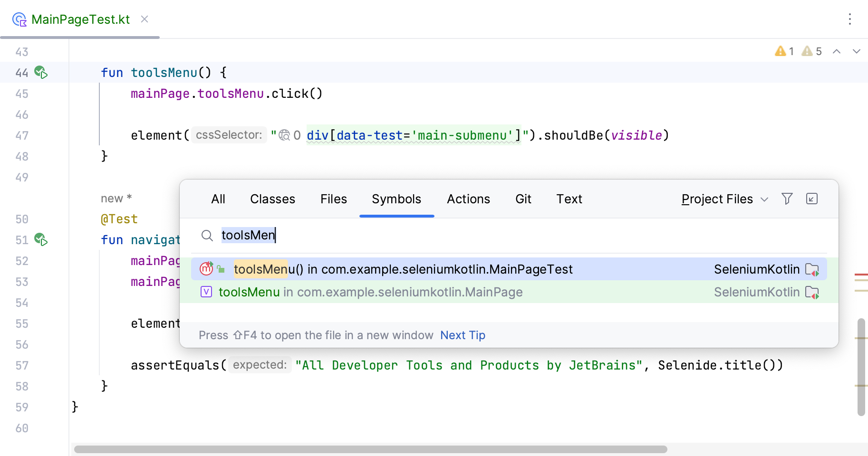This screenshot has width=868, height=456.
Task: Open the search results filter funnel
Action: click(787, 199)
